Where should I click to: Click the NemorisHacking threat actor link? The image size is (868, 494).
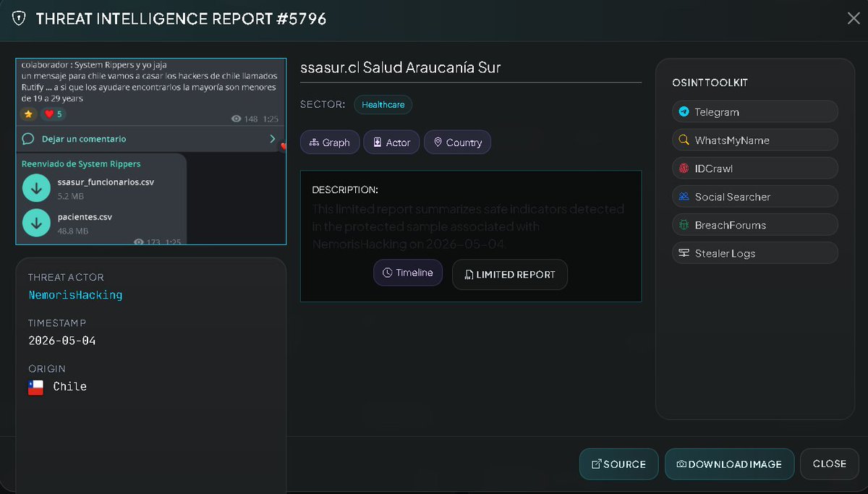[75, 295]
